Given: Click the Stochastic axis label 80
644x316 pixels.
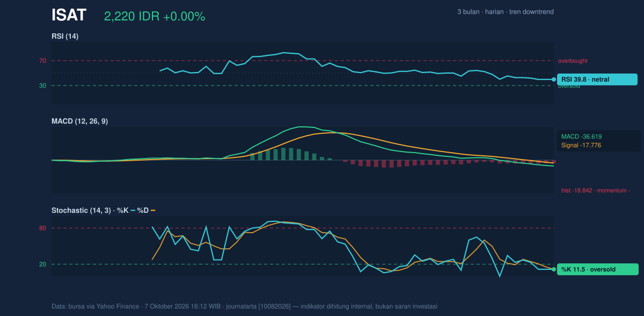Looking at the screenshot, I should (x=42, y=228).
